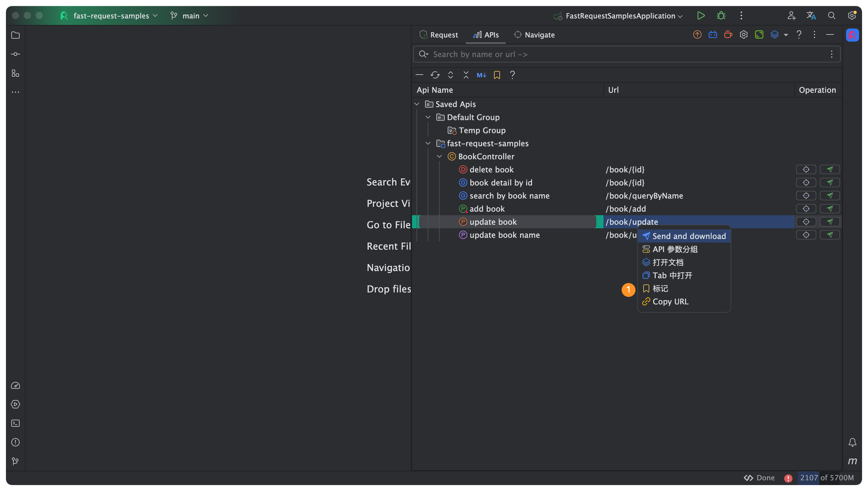
Task: Click the collapse all icon in APIs toolbar
Action: coord(466,75)
